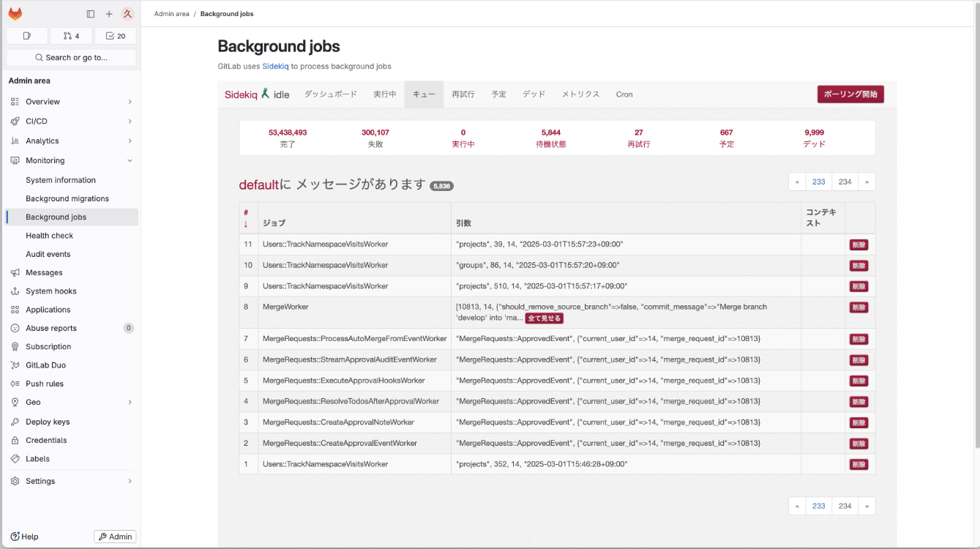Click the Labels tag icon
Image resolution: width=980 pixels, height=549 pixels.
click(15, 459)
